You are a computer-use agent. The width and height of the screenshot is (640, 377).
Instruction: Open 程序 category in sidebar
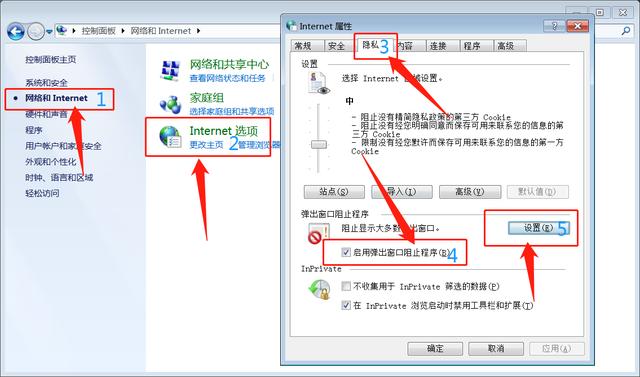[34, 130]
